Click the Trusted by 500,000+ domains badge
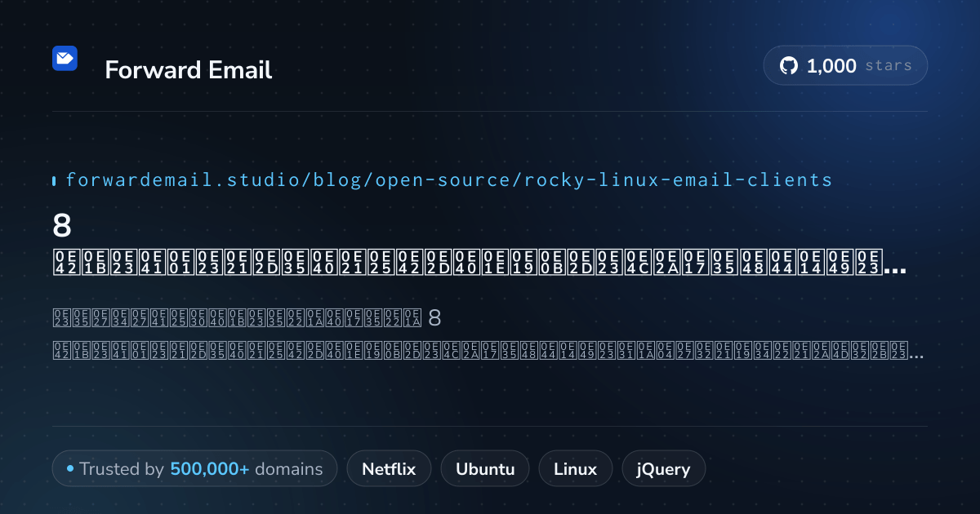Screen dimensions: 980x514 (x=194, y=469)
